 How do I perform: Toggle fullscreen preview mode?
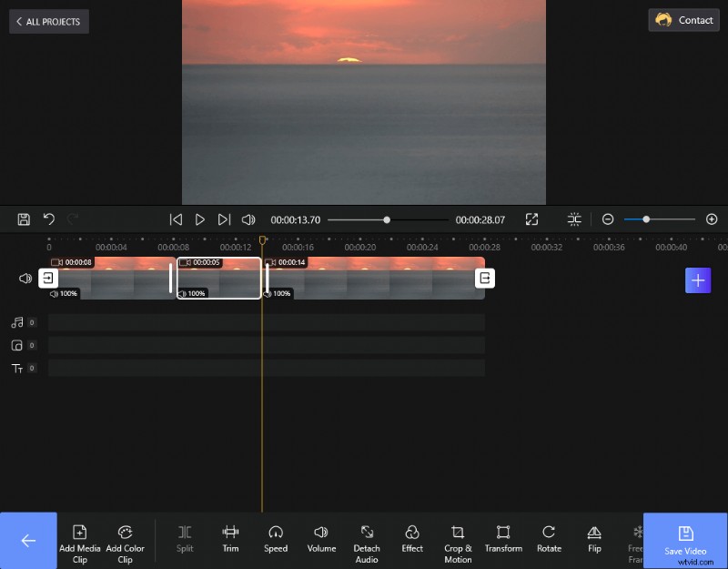[532, 219]
